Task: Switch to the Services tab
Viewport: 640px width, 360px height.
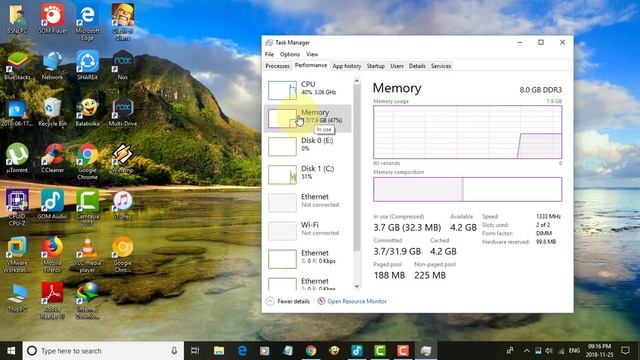Action: [x=441, y=66]
